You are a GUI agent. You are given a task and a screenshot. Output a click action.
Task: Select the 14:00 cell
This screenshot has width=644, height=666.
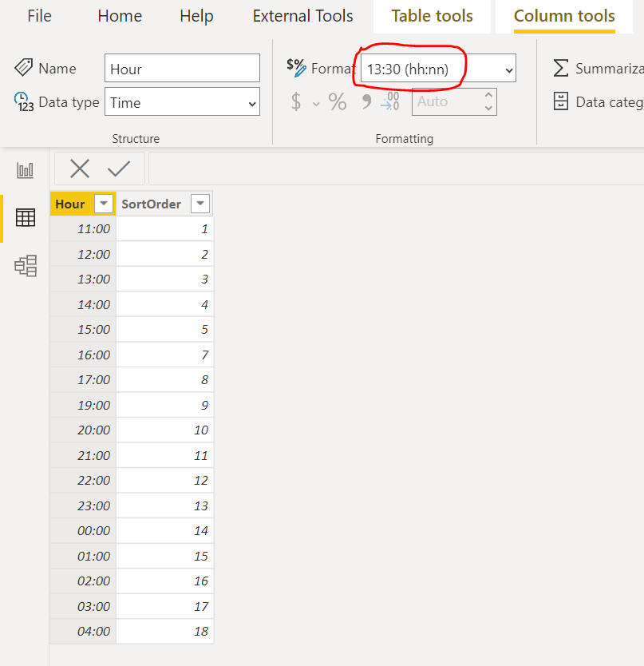coord(83,304)
